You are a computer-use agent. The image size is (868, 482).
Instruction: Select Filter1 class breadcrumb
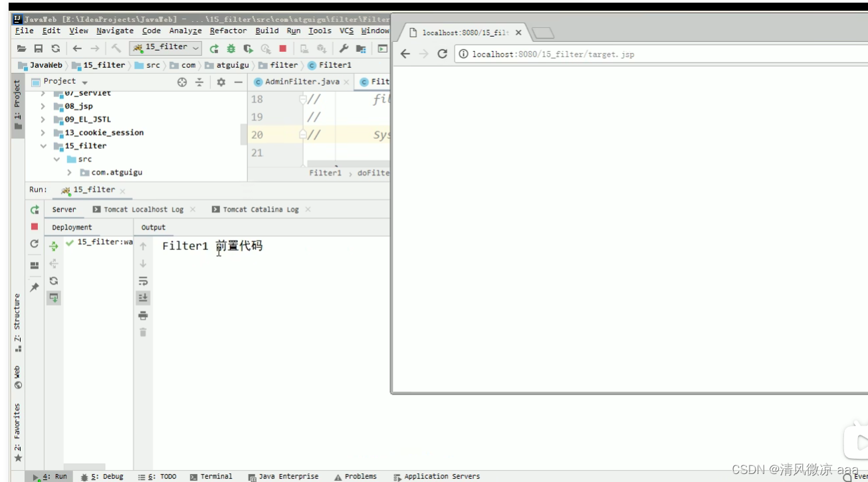click(330, 65)
